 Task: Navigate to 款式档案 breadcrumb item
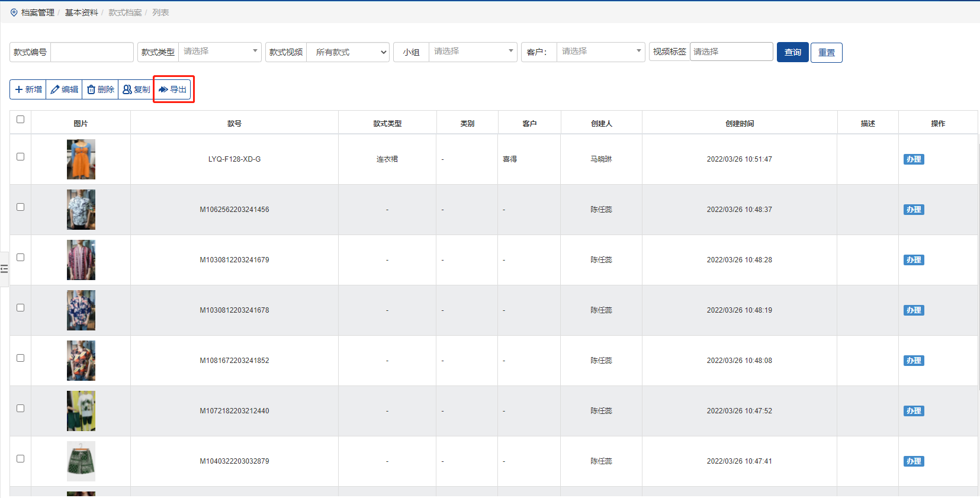tap(125, 12)
